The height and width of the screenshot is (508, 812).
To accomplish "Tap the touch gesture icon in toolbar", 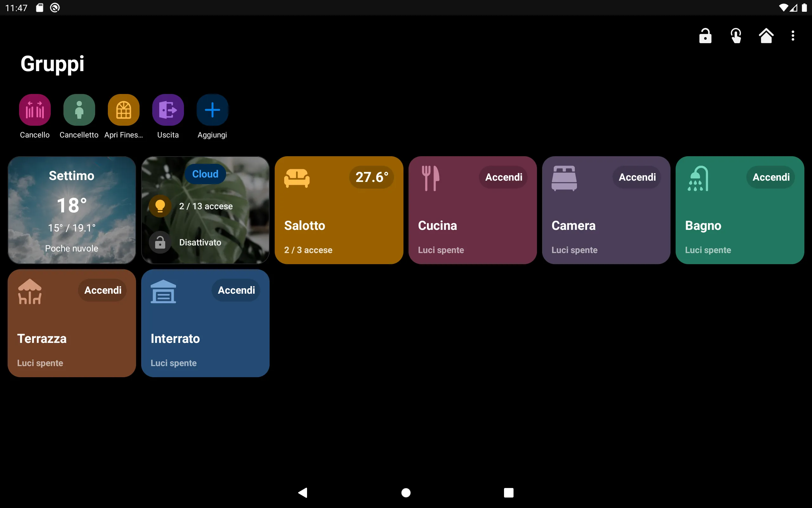I will [x=736, y=36].
